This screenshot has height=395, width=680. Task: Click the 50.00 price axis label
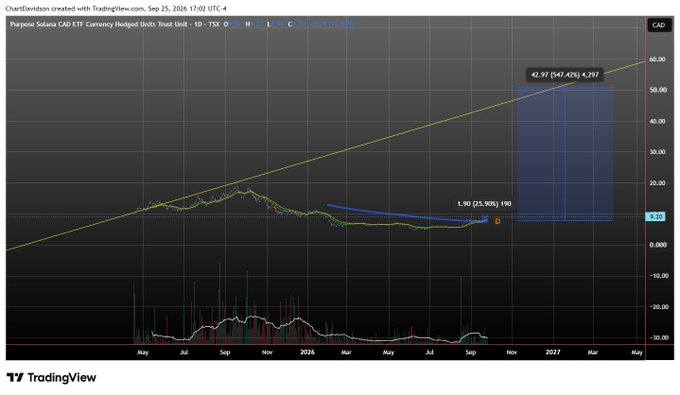pos(657,90)
